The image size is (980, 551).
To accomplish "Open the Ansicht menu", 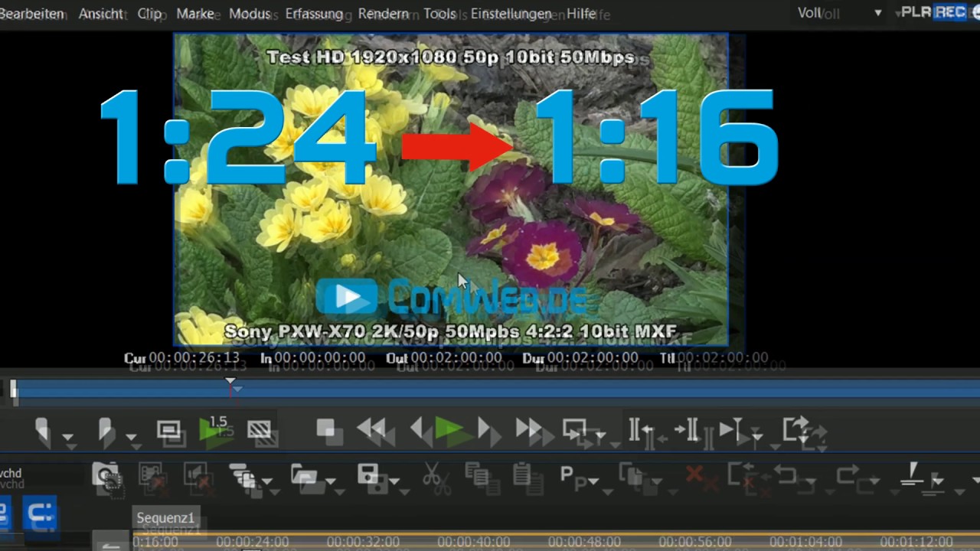I will point(101,14).
